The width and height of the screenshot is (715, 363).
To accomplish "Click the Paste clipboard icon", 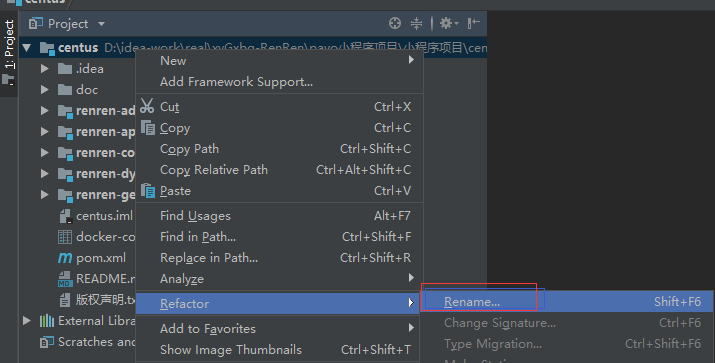I will coord(148,191).
